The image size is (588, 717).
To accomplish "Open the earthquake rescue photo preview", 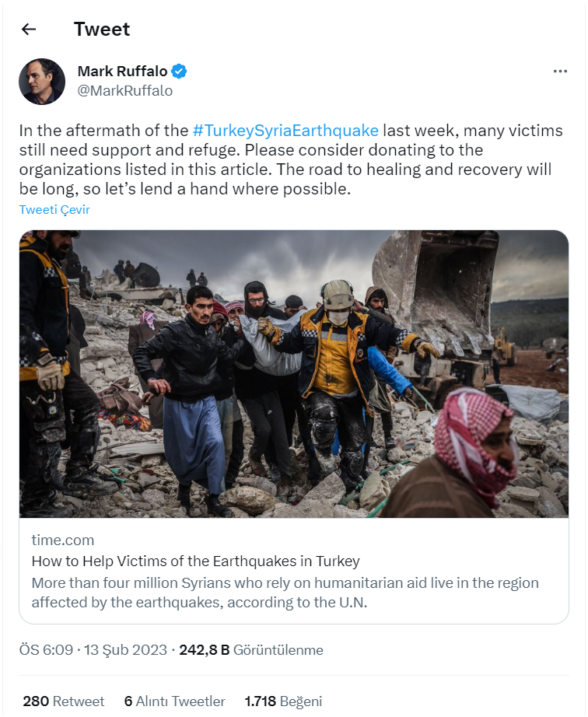I will point(293,374).
